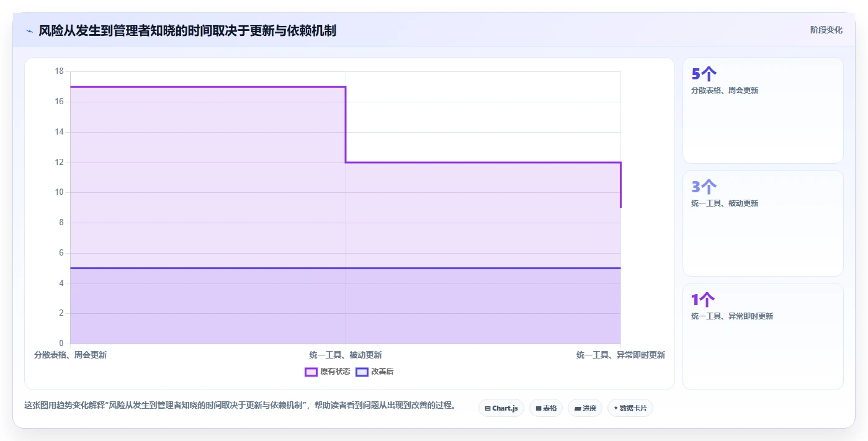Click the chart title 风险从发生到管理者知晓 heading
868x441 pixels.
coord(187,30)
